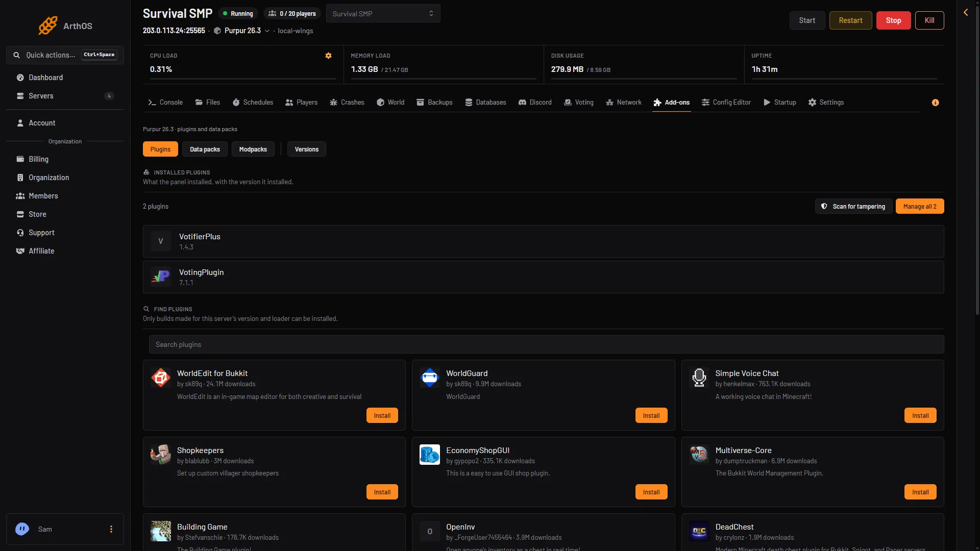
Task: Click Sam's avatar icon
Action: [22, 529]
